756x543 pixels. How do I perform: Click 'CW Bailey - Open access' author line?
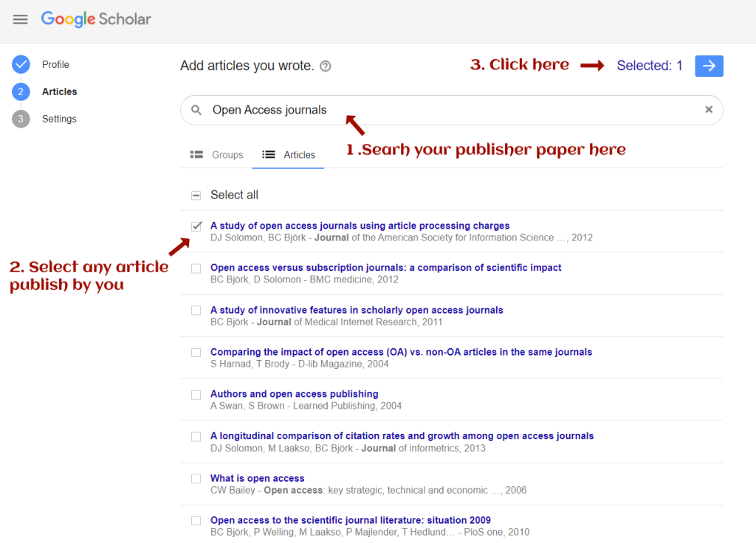[368, 490]
